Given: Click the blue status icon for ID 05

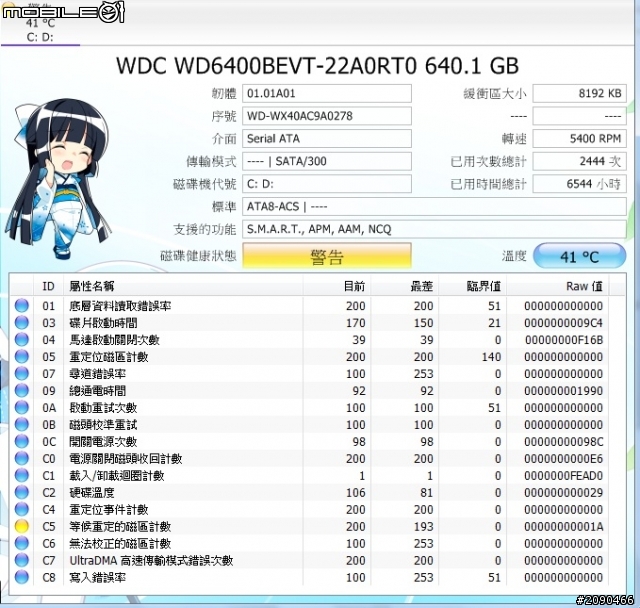Looking at the screenshot, I should click(22, 357).
